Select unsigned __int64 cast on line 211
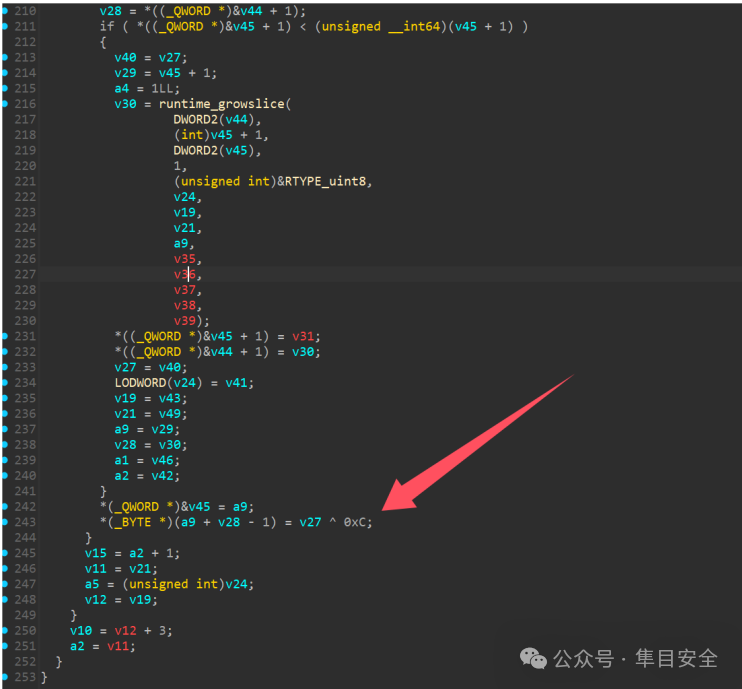742x689 pixels. point(381,26)
